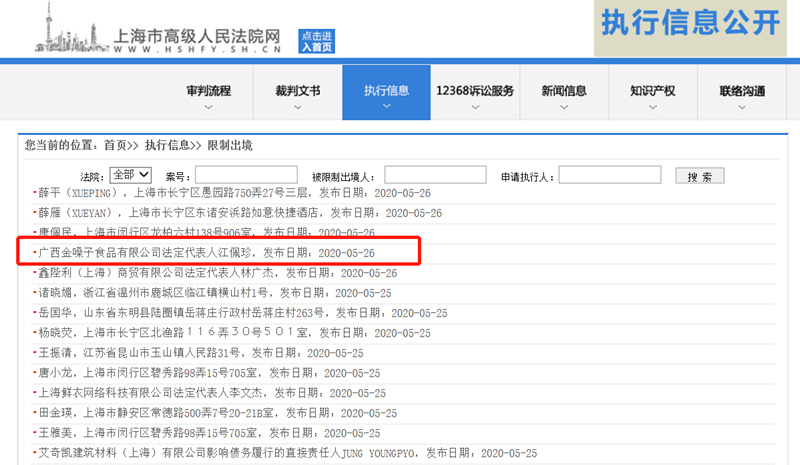Go to 首页 in the breadcrumb
This screenshot has width=800, height=465.
click(116, 145)
